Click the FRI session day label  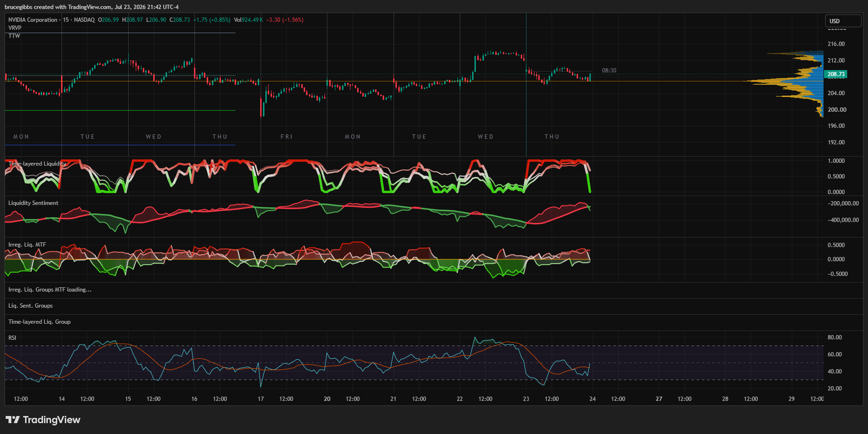(287, 137)
